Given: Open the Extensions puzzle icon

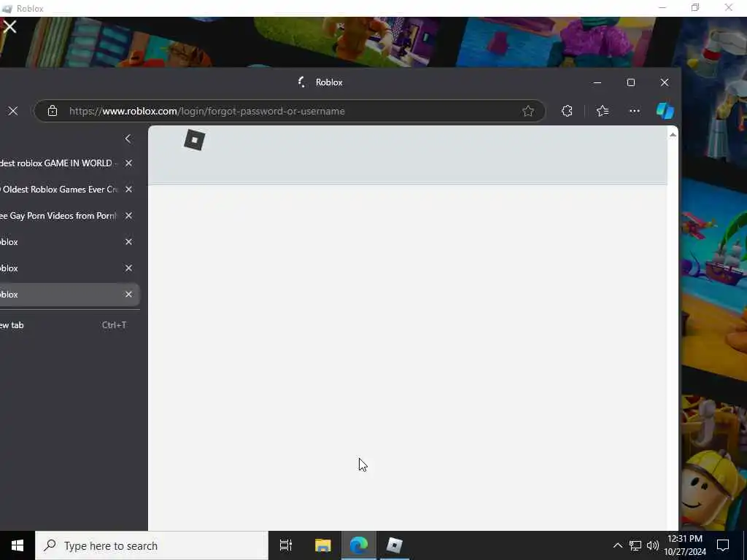Looking at the screenshot, I should tap(567, 111).
